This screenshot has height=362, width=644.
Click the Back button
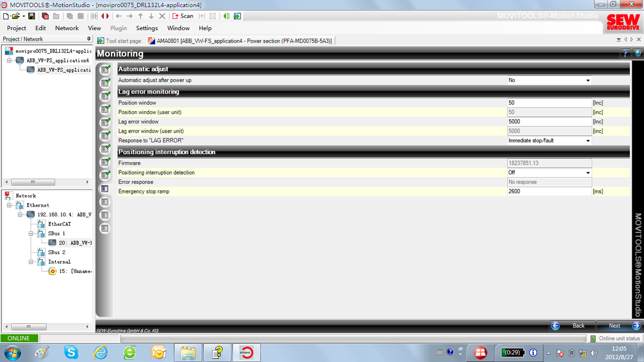(573, 326)
